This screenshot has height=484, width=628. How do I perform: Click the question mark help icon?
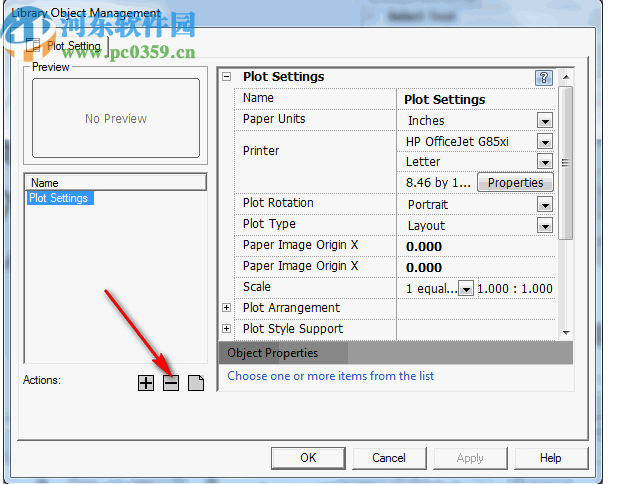543,77
